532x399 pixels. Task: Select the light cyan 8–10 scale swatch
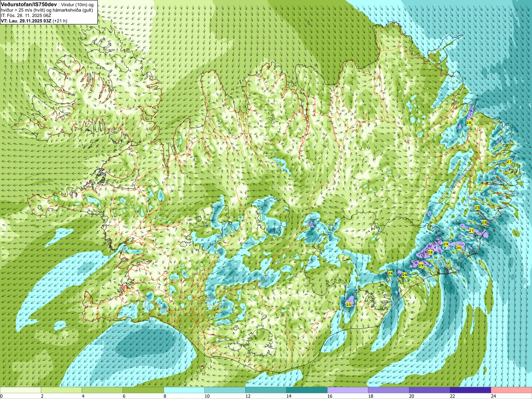(184, 390)
